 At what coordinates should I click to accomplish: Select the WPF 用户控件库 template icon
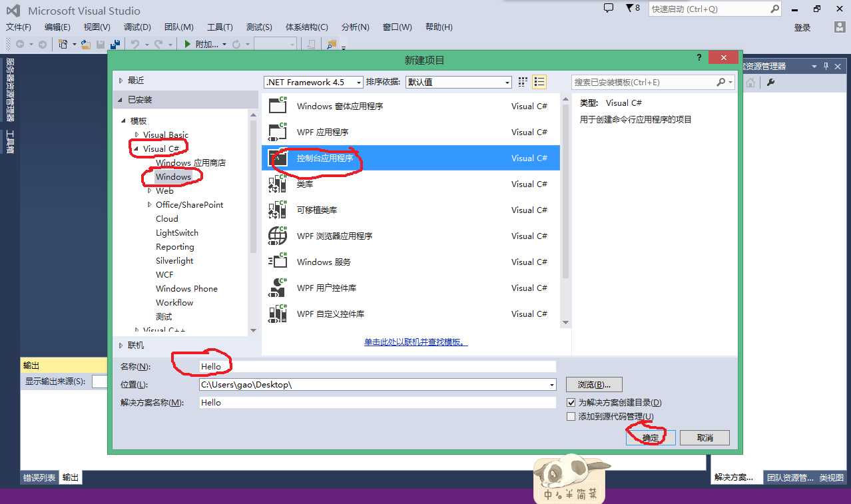[x=277, y=288]
